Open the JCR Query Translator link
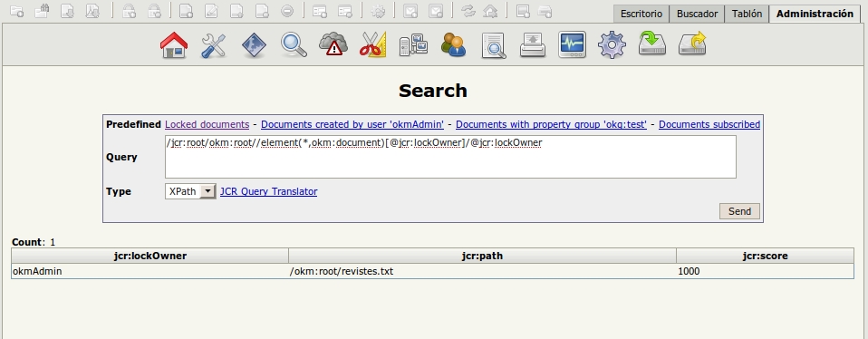 click(x=268, y=191)
